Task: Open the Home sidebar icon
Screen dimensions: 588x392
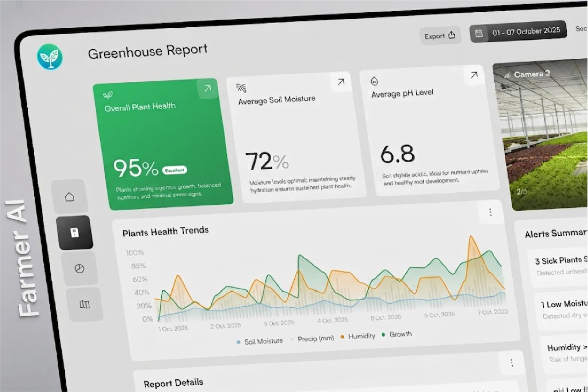Action: coord(70,197)
